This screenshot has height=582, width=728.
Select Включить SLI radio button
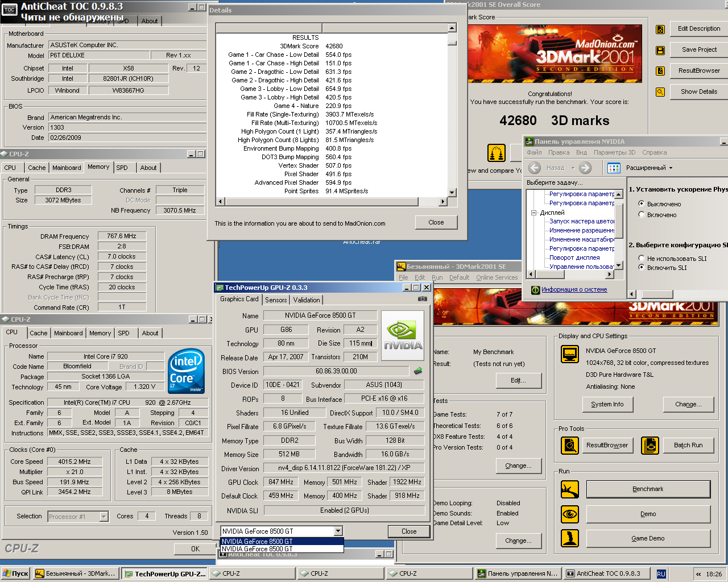tap(642, 267)
